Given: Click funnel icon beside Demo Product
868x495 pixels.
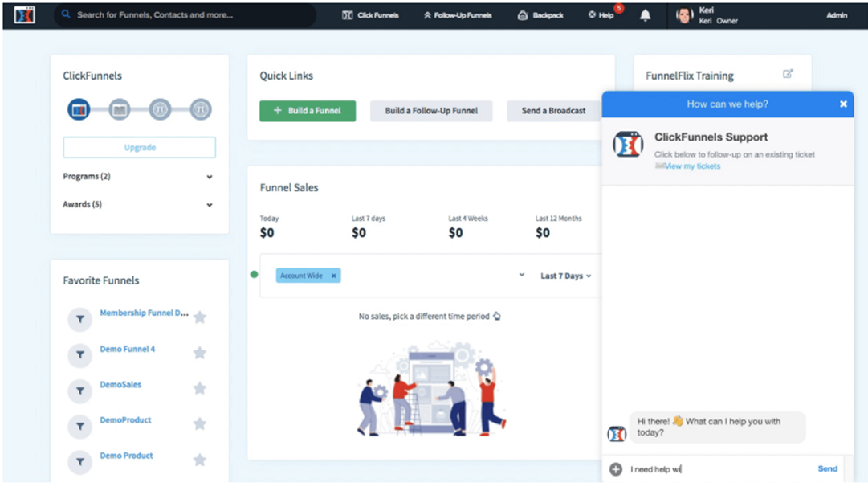Looking at the screenshot, I should pyautogui.click(x=79, y=462).
